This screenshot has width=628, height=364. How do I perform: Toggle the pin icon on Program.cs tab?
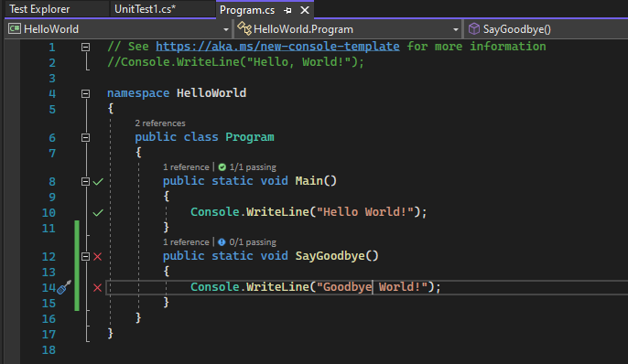[287, 10]
